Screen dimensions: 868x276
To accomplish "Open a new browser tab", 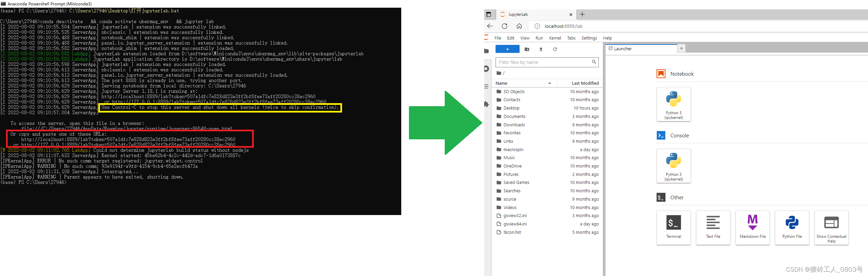I will (582, 14).
